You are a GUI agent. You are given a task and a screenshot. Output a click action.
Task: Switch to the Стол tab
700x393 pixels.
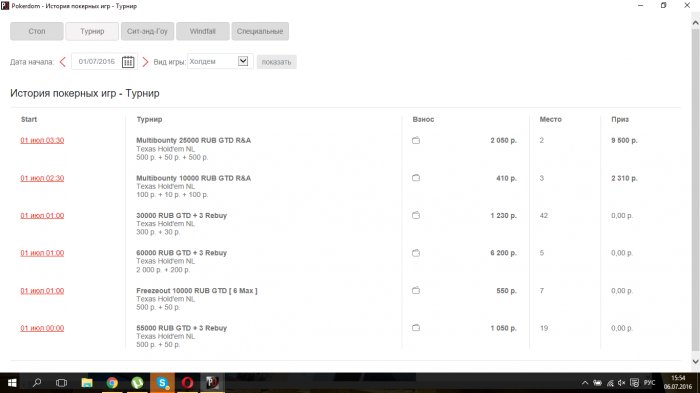tap(37, 31)
